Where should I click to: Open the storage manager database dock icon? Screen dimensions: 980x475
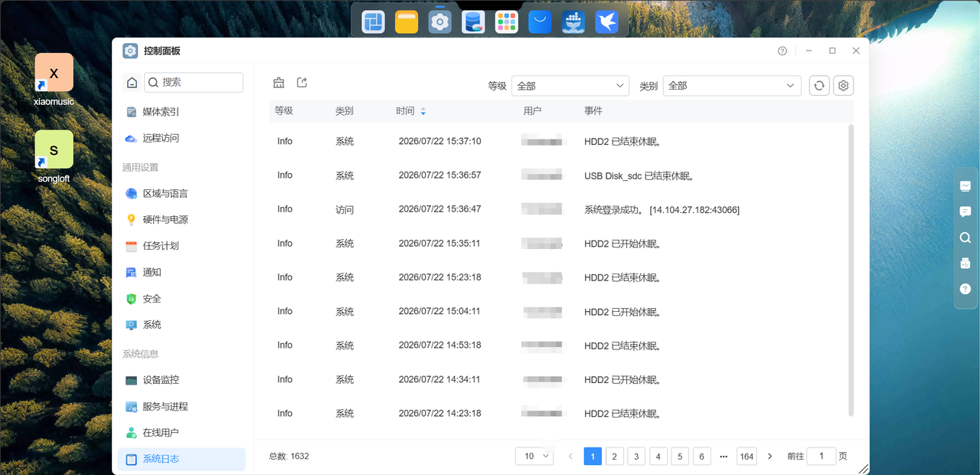point(473,22)
